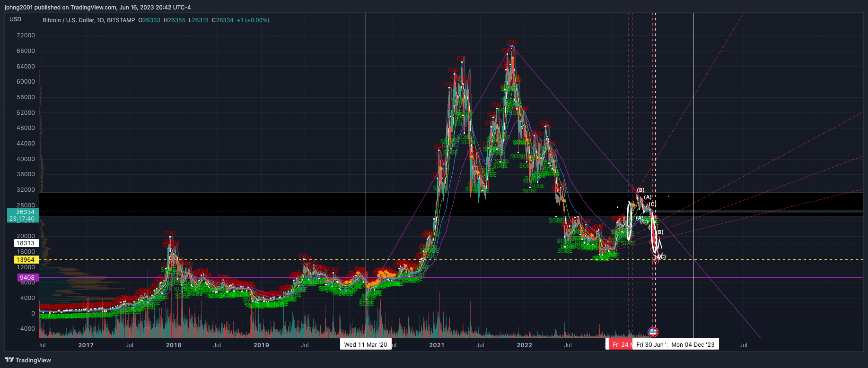The image size is (868, 368).
Task: Click the 32000 price axis label
Action: click(26, 190)
